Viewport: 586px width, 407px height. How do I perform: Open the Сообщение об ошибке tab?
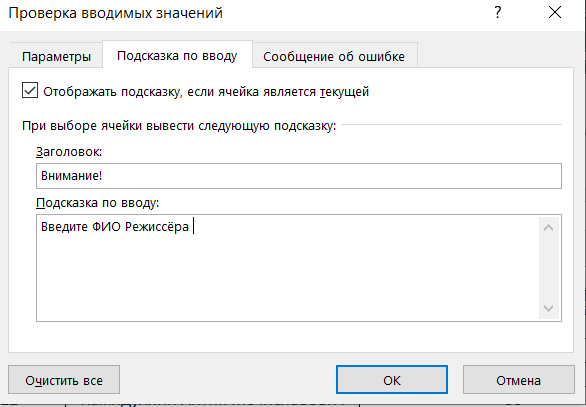click(334, 56)
